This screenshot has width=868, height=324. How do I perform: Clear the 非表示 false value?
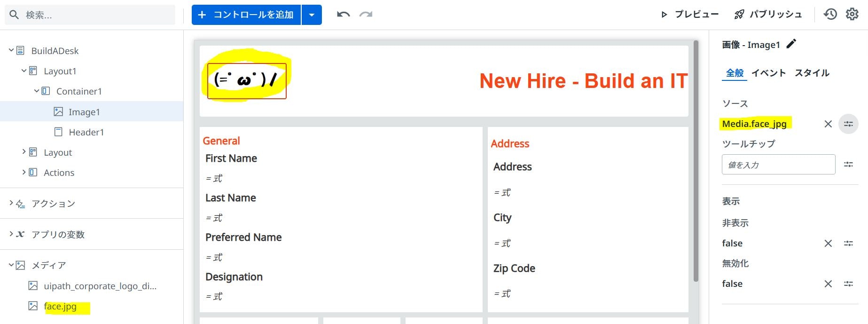point(828,243)
